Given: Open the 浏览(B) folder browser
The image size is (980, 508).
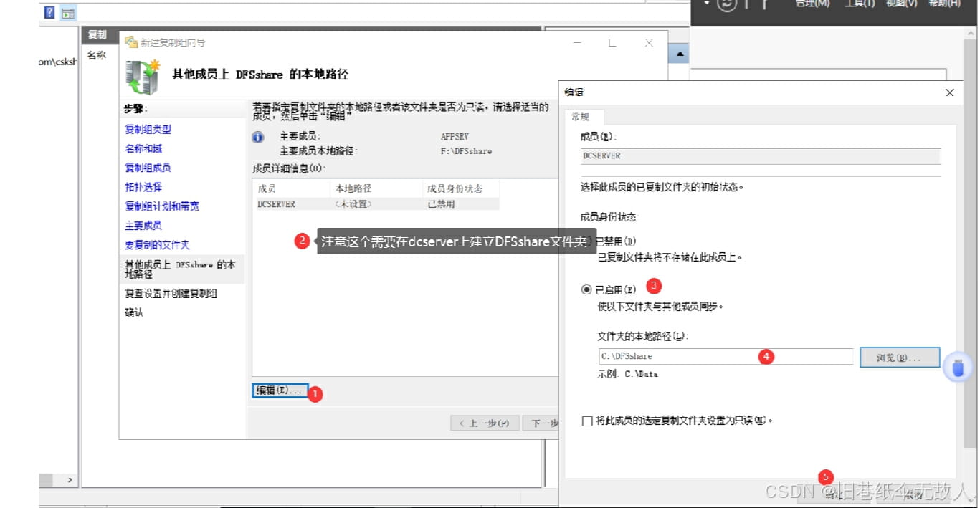Looking at the screenshot, I should click(898, 356).
